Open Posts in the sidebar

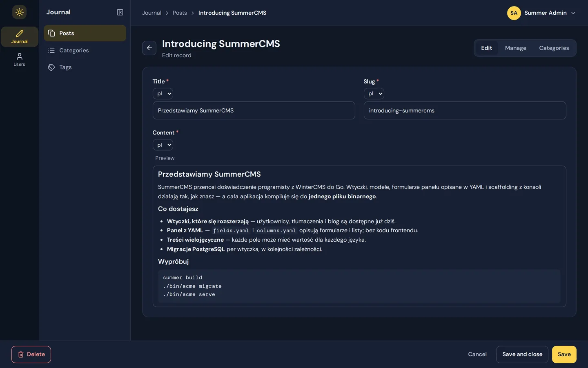[x=85, y=33]
